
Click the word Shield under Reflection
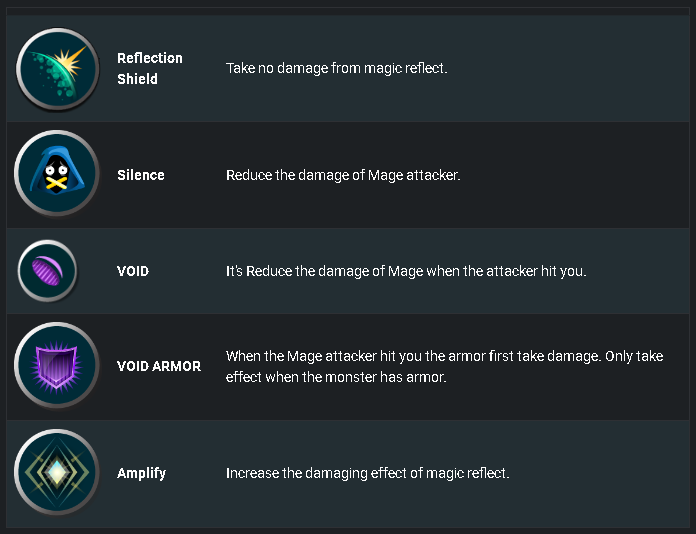(137, 79)
